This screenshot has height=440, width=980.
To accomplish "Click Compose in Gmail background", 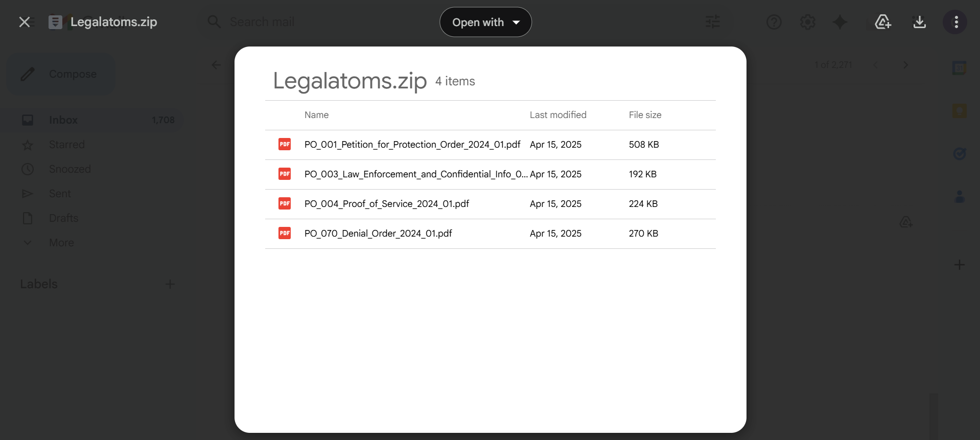I will pyautogui.click(x=60, y=74).
